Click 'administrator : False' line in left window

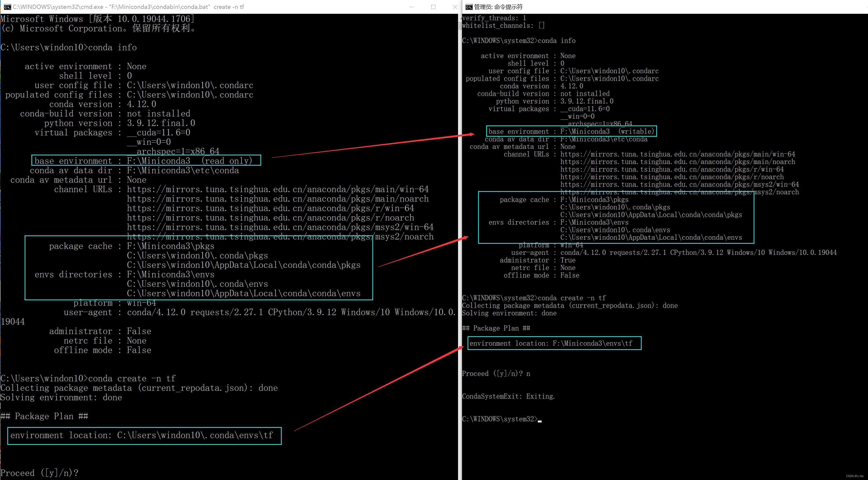point(100,331)
